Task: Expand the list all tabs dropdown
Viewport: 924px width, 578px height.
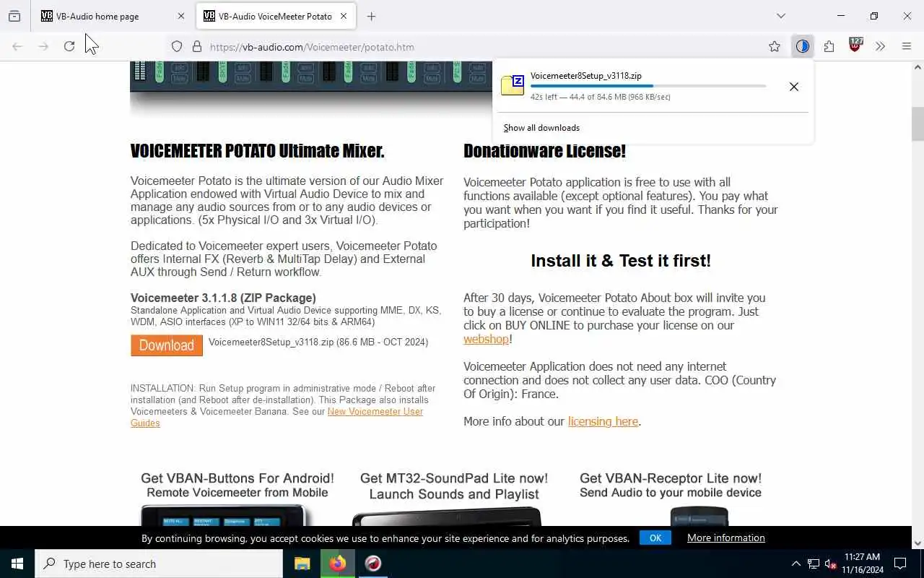Action: [781, 16]
